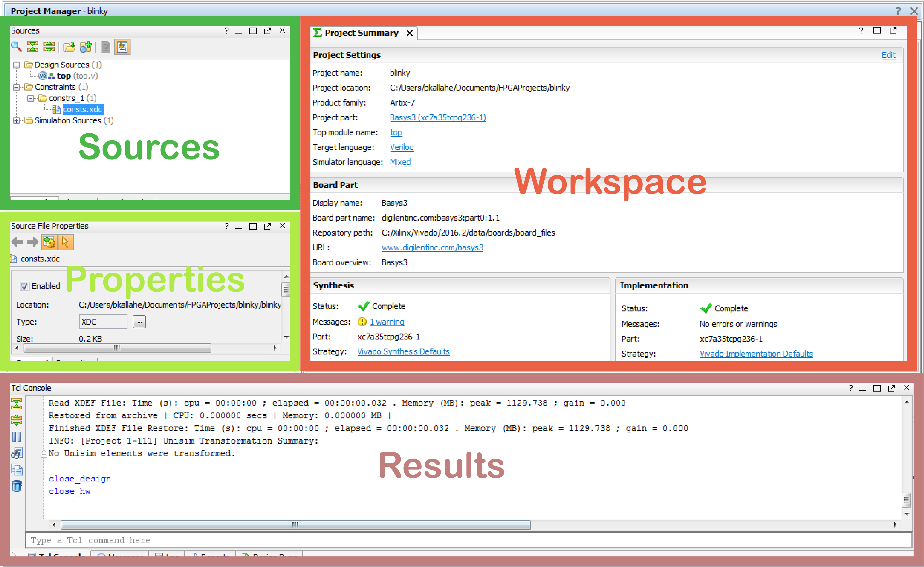
Task: Click the Verilog target language link
Action: click(402, 147)
